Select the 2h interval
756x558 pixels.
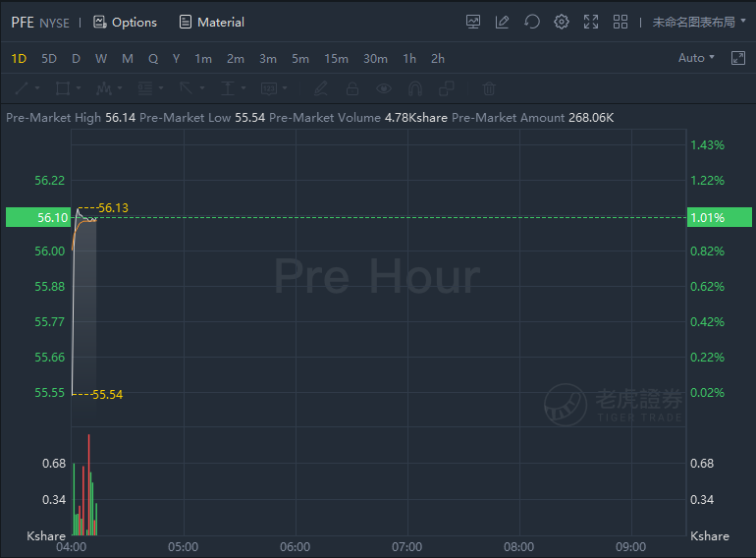pos(437,59)
